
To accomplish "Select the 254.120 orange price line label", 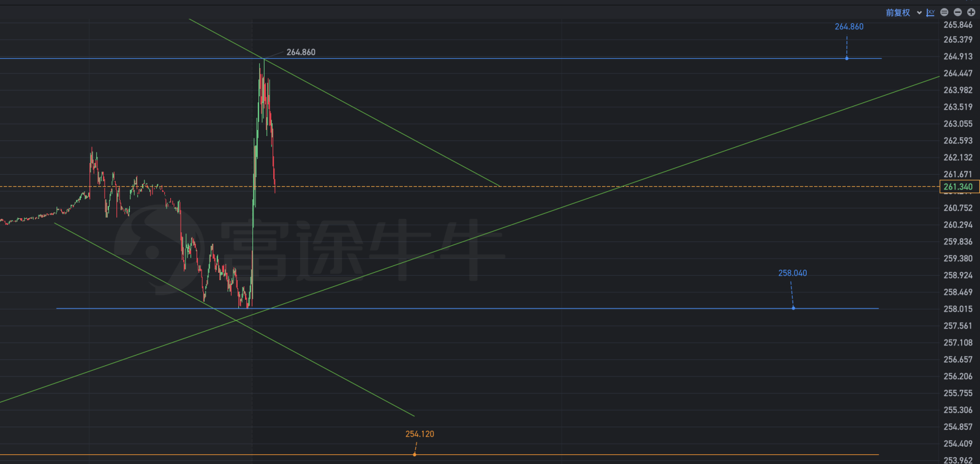I will [x=420, y=434].
